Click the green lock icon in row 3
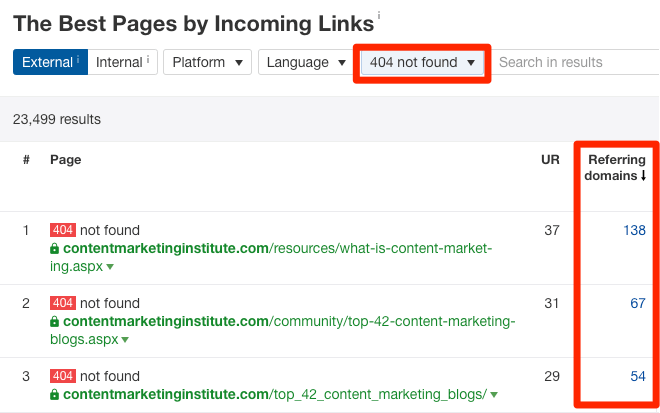 tap(55, 394)
